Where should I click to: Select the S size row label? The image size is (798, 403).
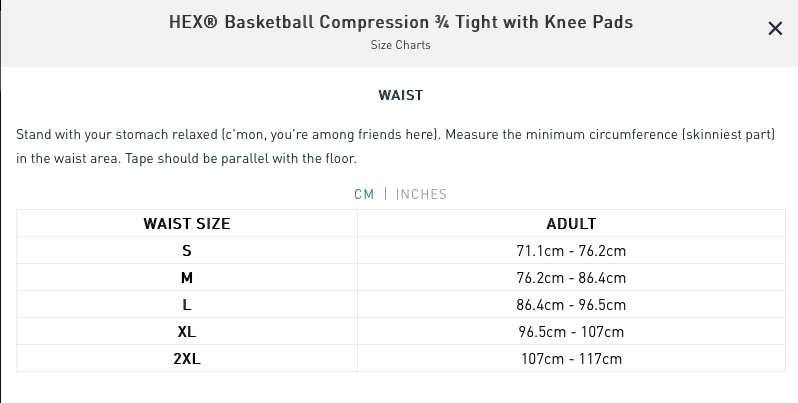[x=187, y=250]
